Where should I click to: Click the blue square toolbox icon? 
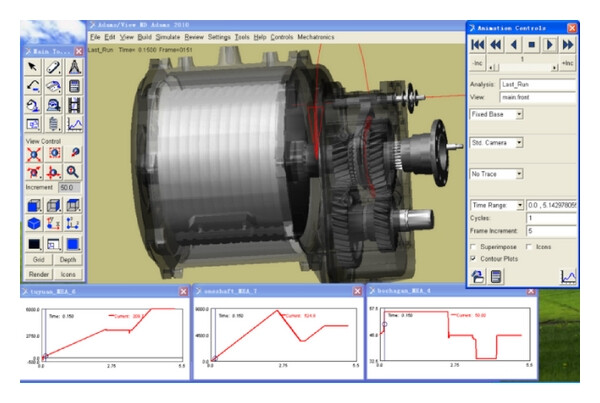point(73,244)
